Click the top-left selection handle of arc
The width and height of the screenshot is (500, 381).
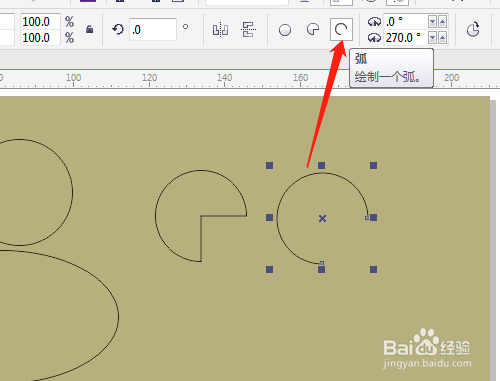269,165
